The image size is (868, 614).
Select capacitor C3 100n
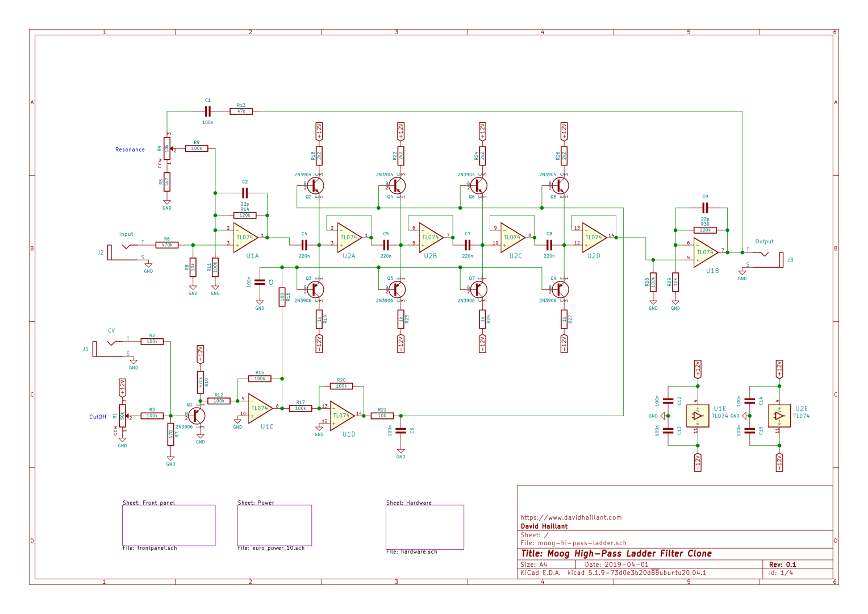tap(260, 282)
